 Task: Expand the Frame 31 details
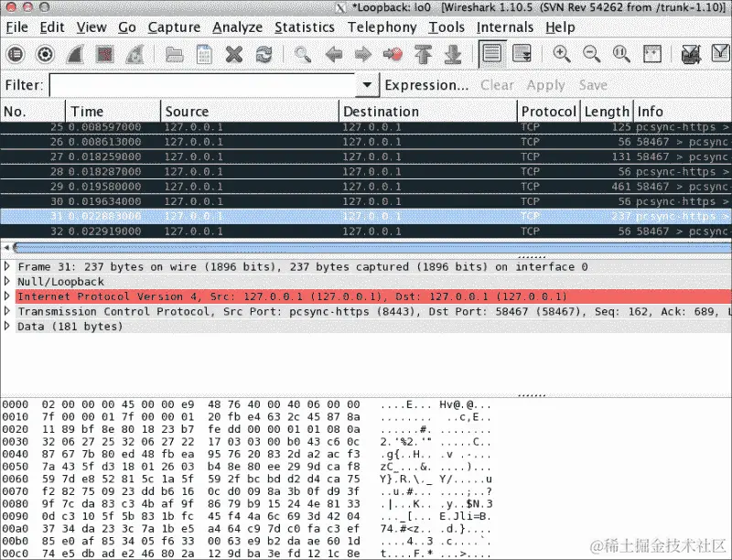coord(7,266)
